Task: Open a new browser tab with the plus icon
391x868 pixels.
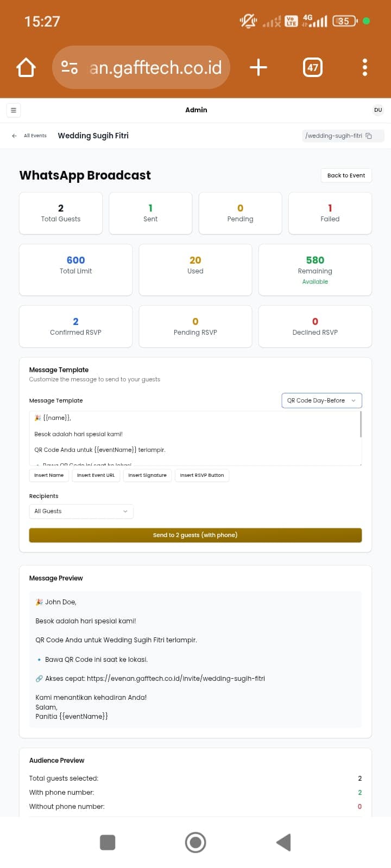Action: (x=258, y=67)
